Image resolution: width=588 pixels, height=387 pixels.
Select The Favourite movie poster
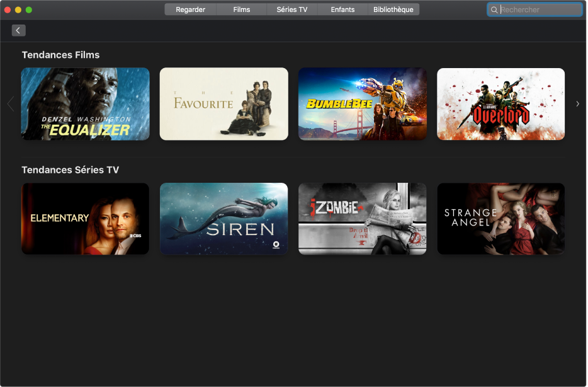coord(224,104)
